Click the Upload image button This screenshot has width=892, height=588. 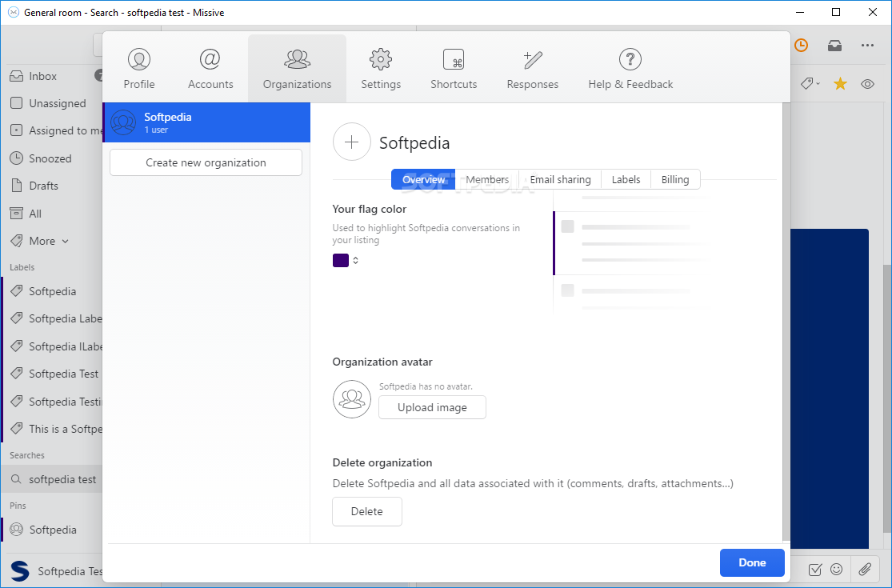pos(432,407)
